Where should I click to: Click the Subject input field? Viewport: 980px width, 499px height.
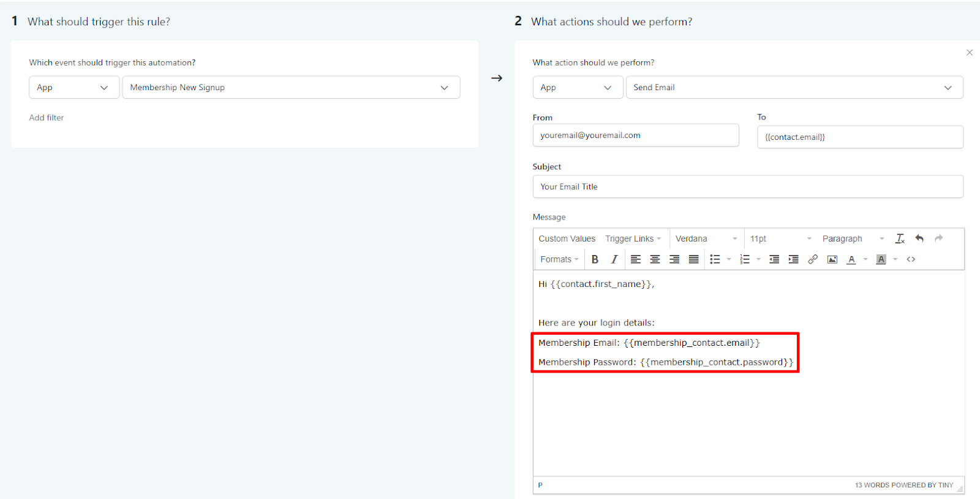(x=747, y=187)
